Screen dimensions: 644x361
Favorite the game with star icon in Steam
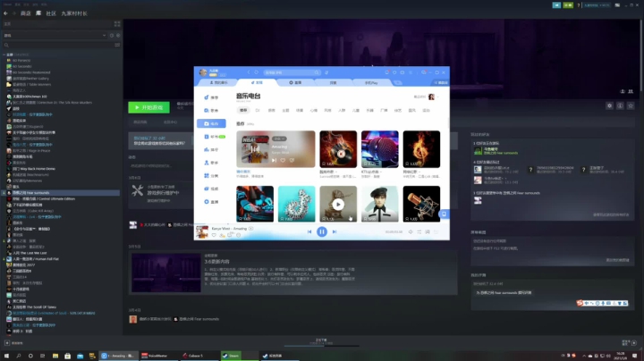point(631,105)
